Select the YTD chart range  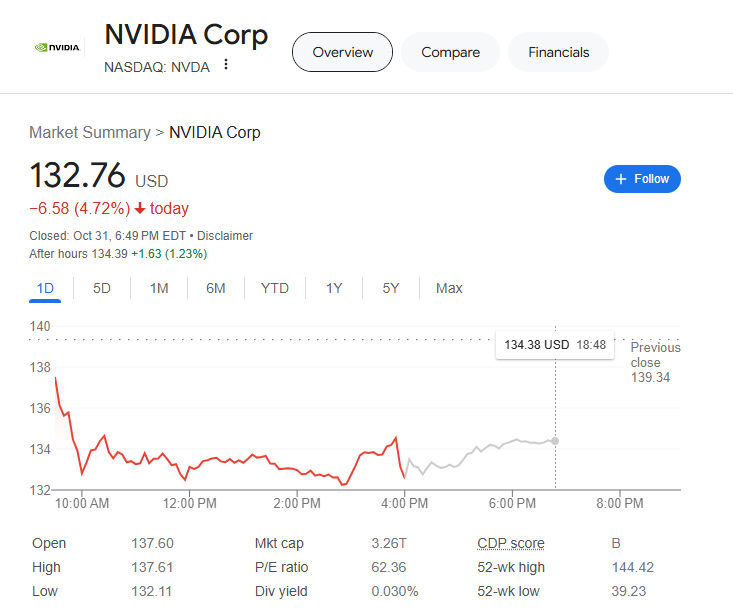[x=275, y=288]
